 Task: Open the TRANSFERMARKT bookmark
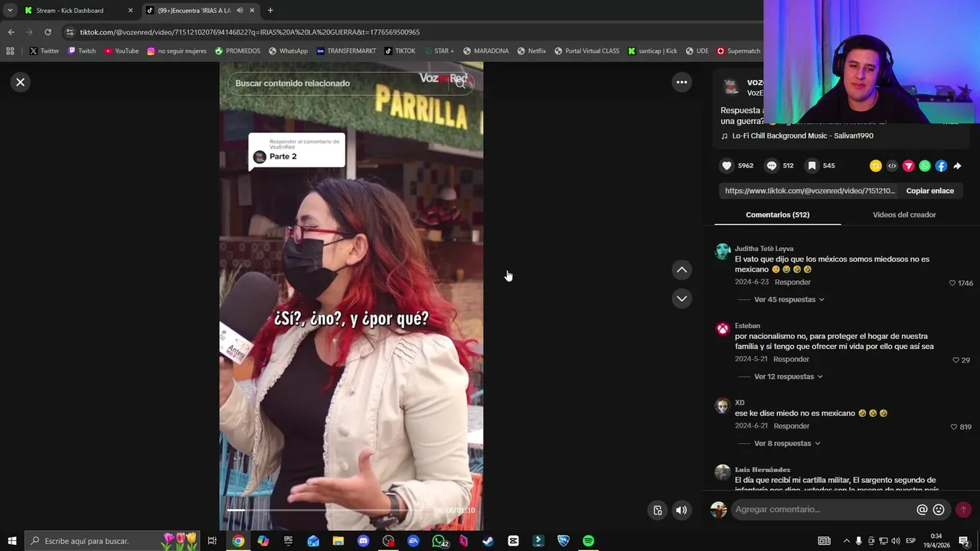click(346, 51)
